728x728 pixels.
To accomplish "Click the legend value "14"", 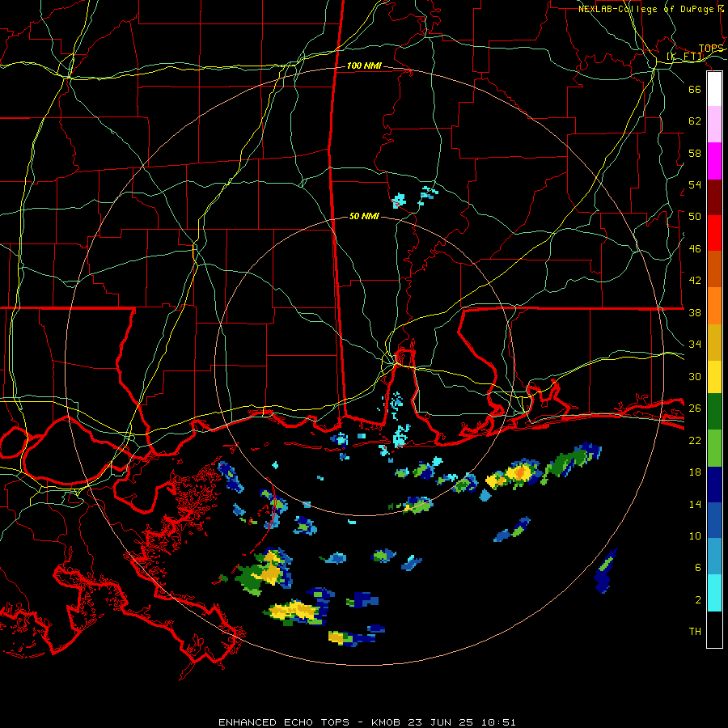I will [x=695, y=504].
